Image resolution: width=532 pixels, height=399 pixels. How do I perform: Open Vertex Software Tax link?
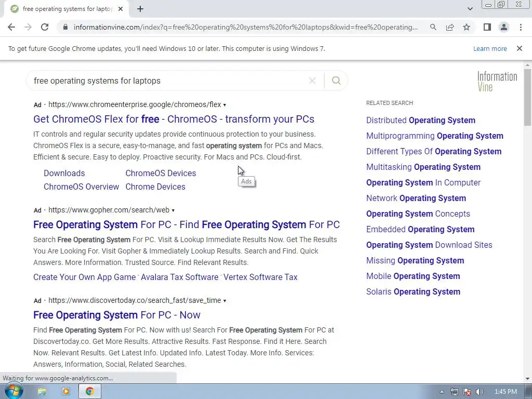tap(260, 277)
